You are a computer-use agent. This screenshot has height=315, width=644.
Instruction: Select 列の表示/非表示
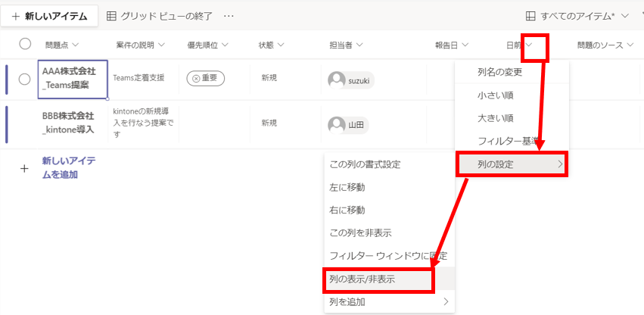click(x=390, y=279)
